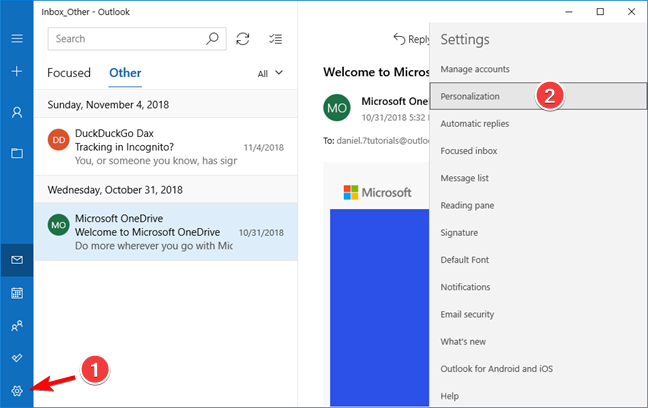Open Signature settings
The height and width of the screenshot is (408, 648).
[538, 233]
